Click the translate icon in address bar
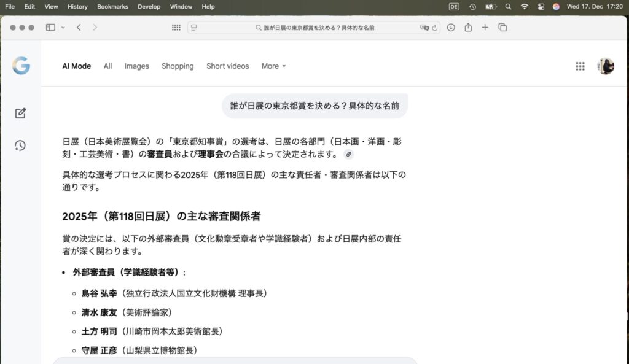 tap(424, 28)
